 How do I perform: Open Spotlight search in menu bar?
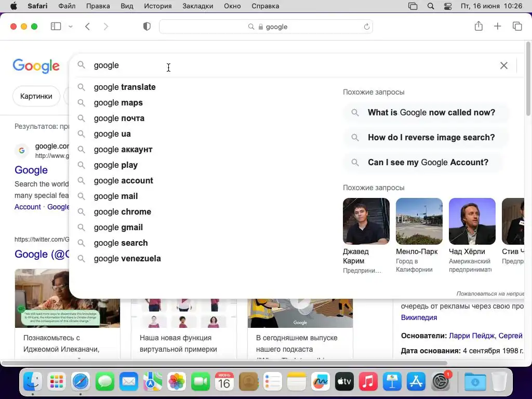pos(431,6)
